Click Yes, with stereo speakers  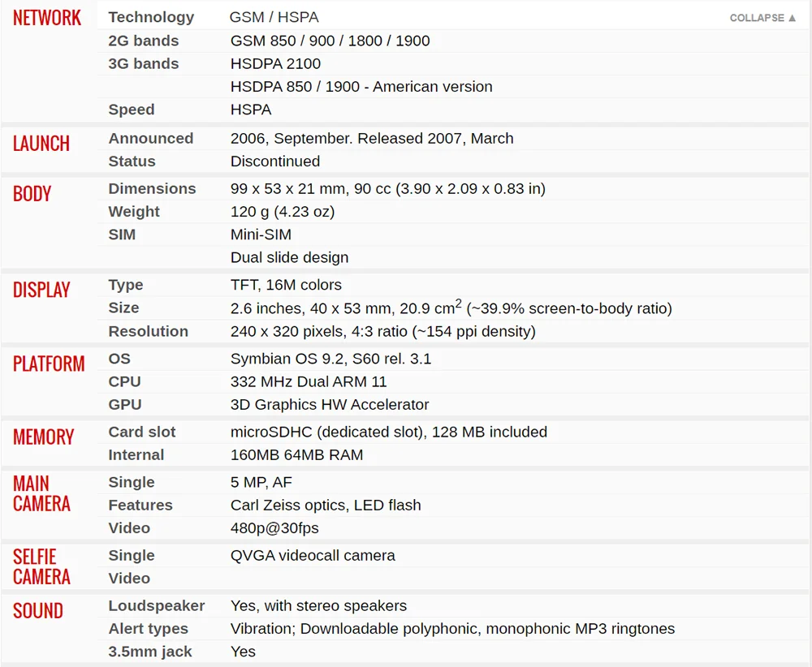point(318,606)
